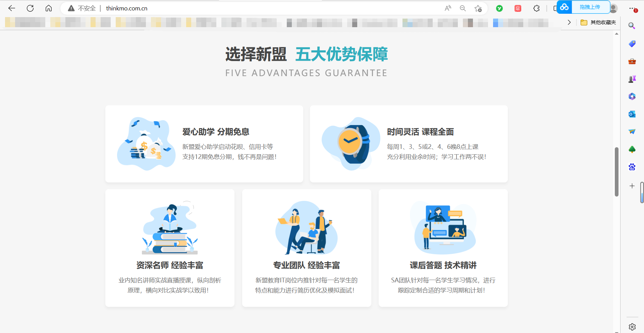Activate Read aloud in the address bar
644x333 pixels.
(x=448, y=8)
